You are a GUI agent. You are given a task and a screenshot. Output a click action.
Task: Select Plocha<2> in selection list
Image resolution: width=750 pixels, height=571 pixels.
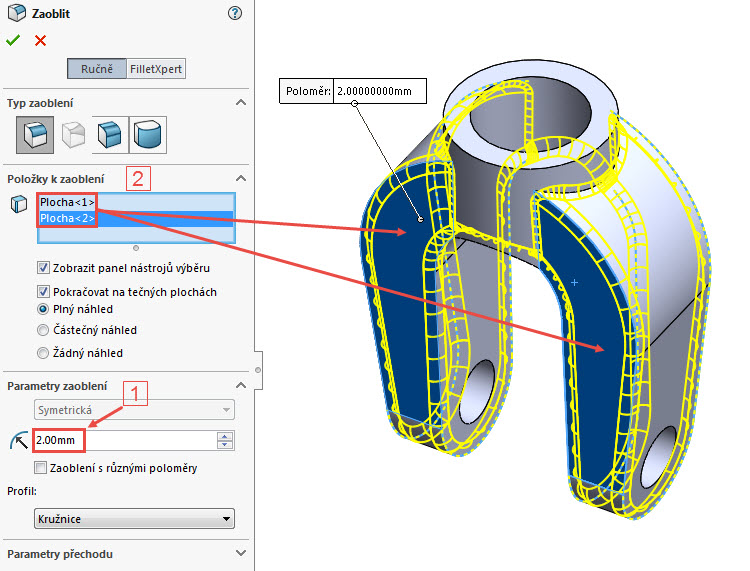pyautogui.click(x=136, y=219)
